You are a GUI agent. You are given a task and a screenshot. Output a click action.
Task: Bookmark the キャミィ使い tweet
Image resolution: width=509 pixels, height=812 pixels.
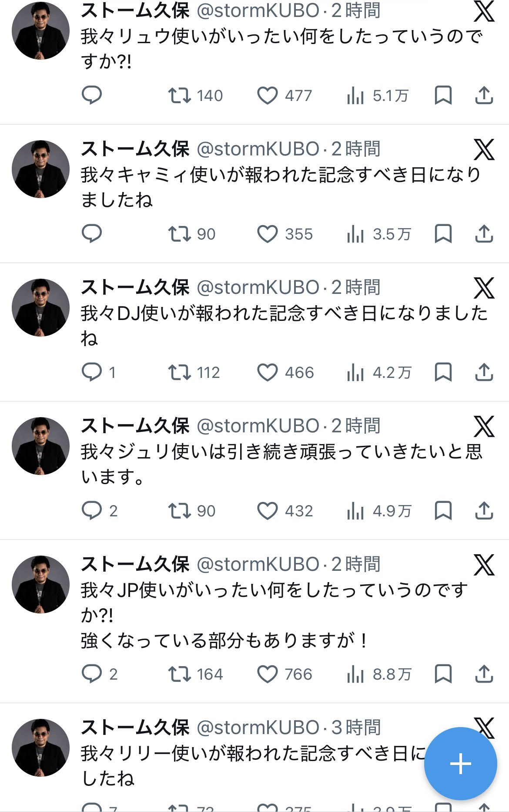click(443, 234)
